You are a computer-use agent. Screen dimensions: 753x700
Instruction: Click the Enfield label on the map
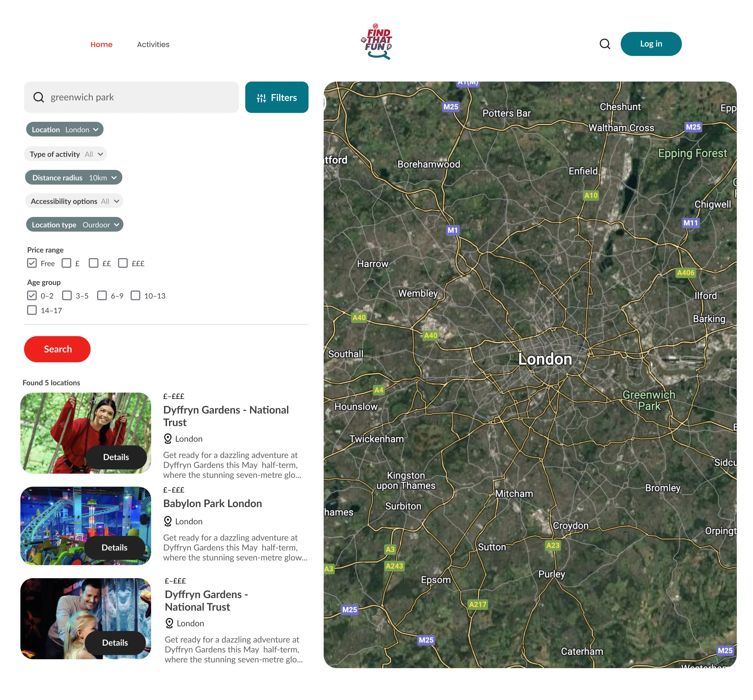(x=583, y=171)
